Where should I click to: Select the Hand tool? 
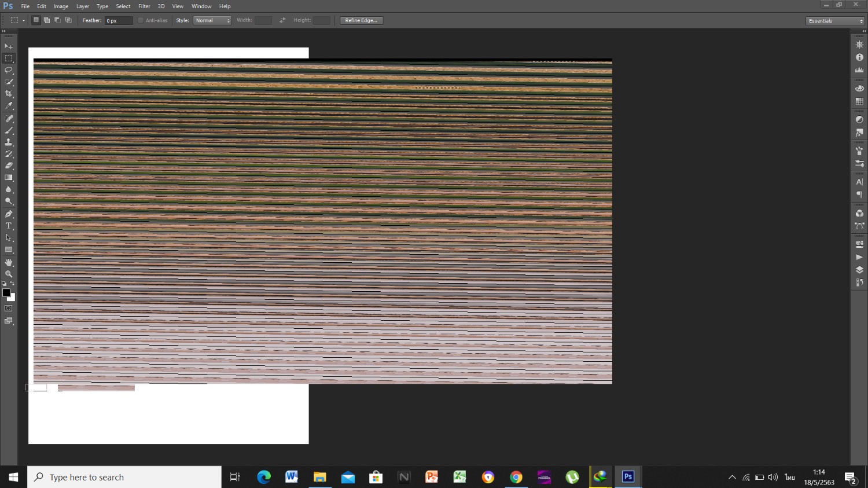(9, 262)
